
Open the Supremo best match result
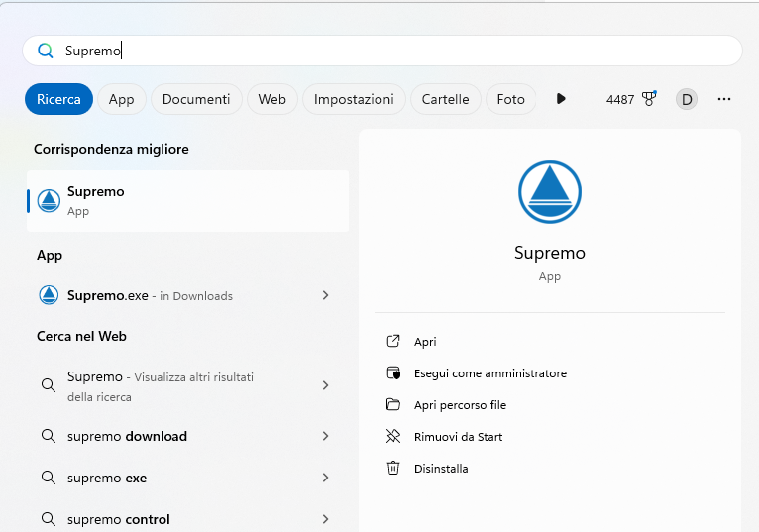(x=188, y=201)
